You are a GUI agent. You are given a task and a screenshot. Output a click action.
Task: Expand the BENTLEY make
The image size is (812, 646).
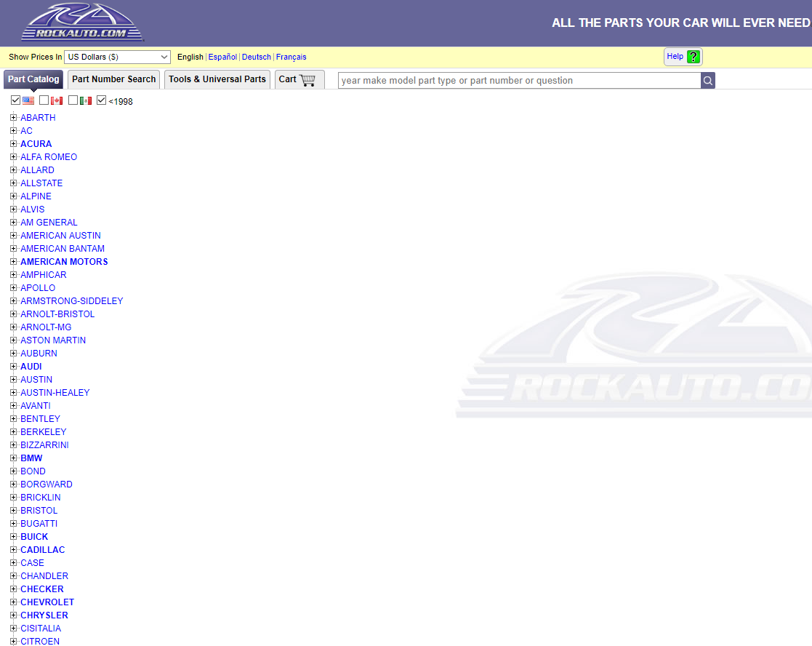(14, 418)
